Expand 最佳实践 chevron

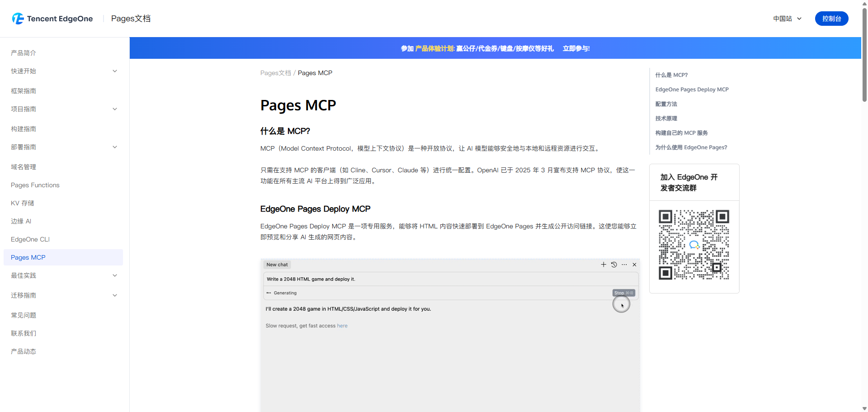115,275
